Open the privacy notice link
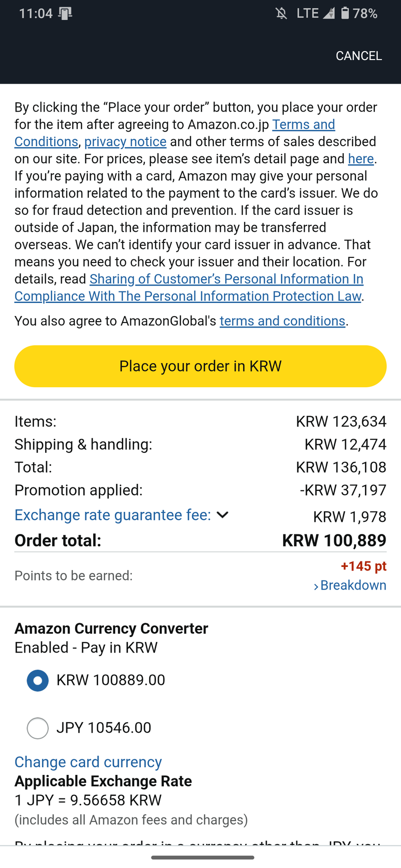The width and height of the screenshot is (401, 868). (x=125, y=142)
